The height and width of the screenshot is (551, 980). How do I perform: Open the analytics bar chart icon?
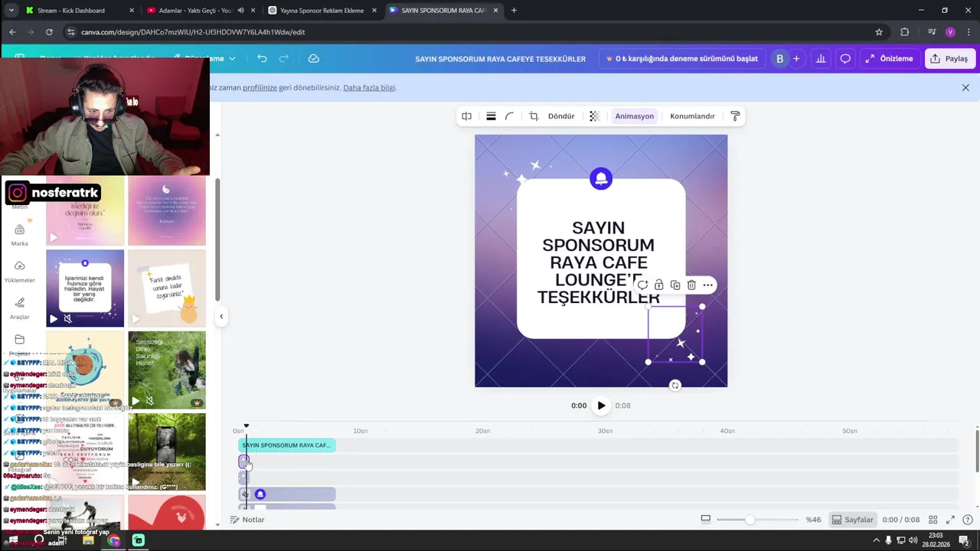[821, 59]
